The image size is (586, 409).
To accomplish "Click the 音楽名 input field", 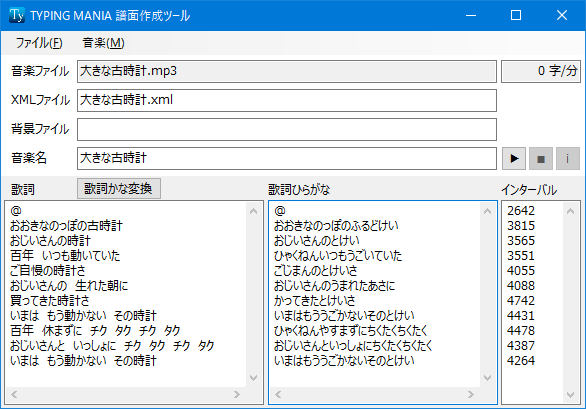I will click(287, 158).
